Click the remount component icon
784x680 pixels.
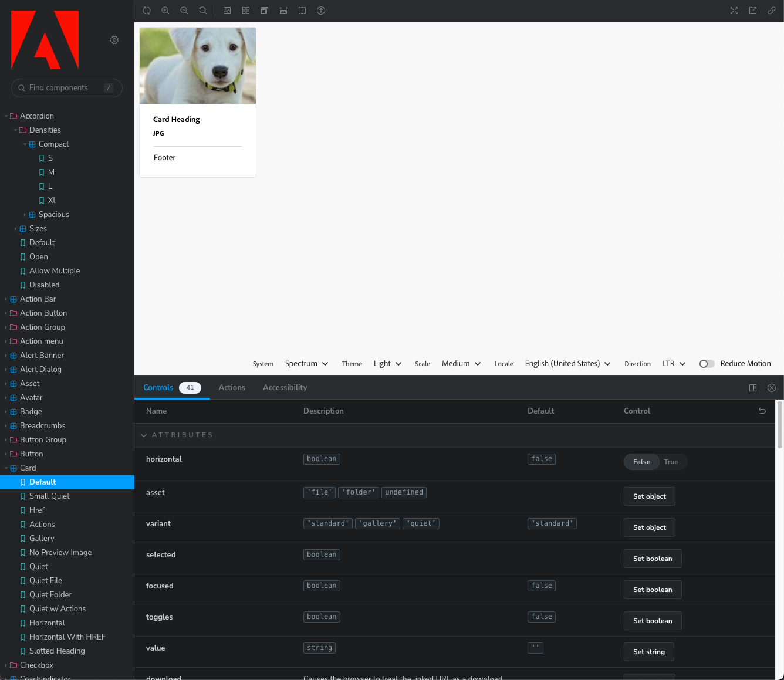click(147, 11)
